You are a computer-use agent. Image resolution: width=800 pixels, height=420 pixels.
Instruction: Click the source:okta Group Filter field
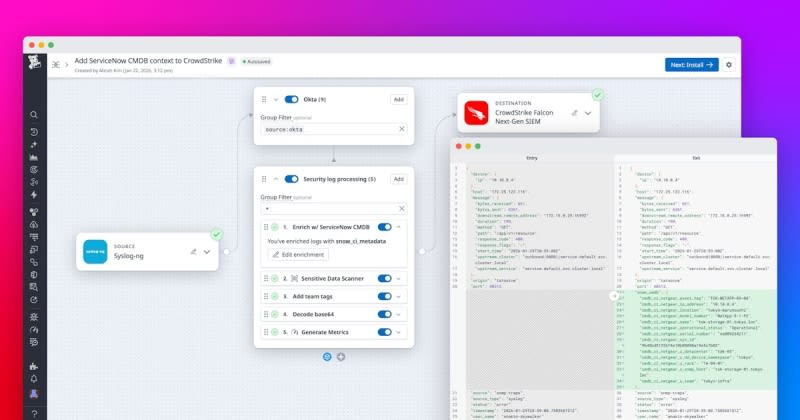(328, 129)
